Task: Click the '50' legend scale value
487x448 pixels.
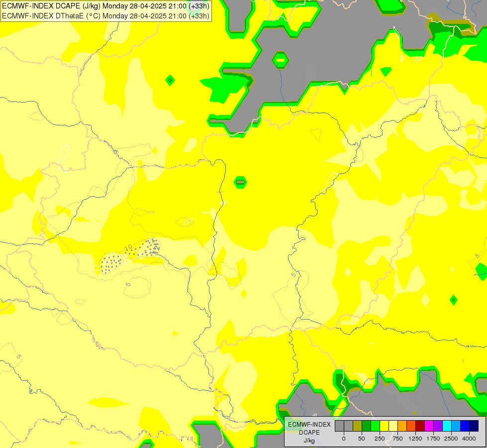Action: click(x=362, y=439)
